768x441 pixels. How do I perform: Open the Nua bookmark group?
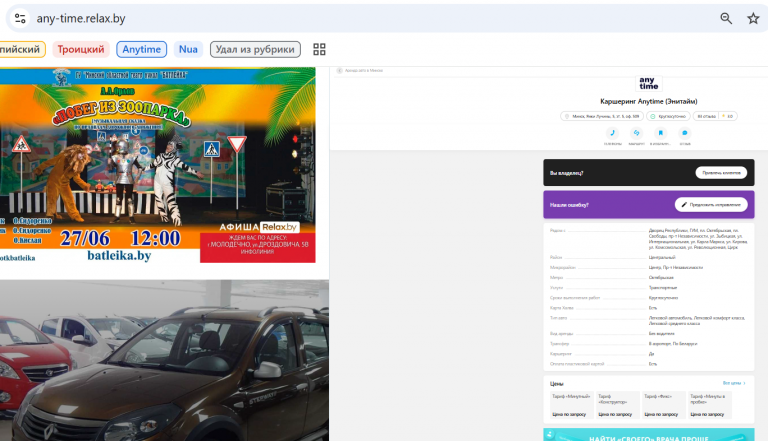click(188, 49)
